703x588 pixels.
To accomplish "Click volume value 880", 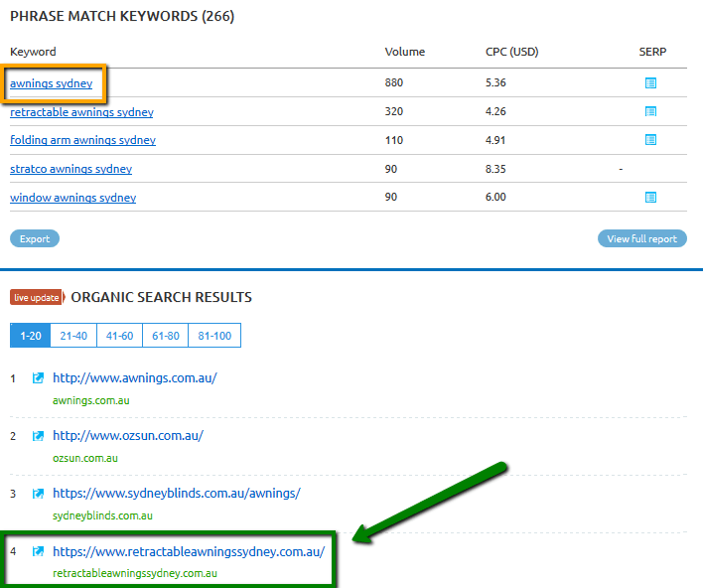I will (394, 83).
